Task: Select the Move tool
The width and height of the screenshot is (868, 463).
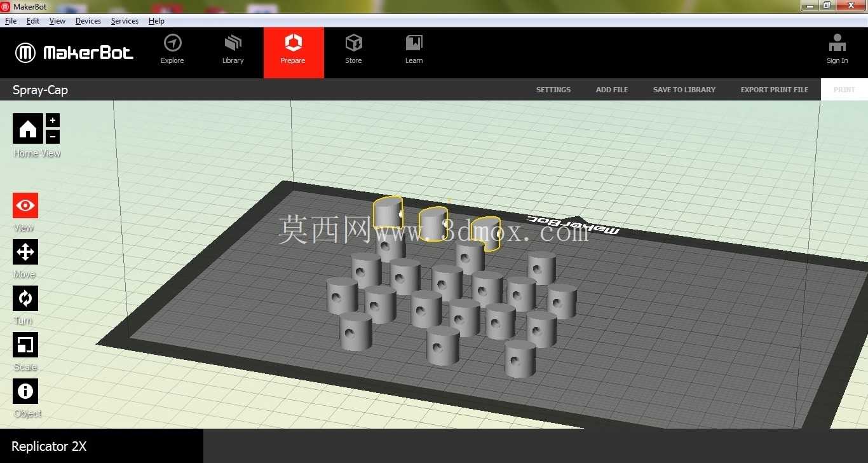Action: tap(25, 252)
